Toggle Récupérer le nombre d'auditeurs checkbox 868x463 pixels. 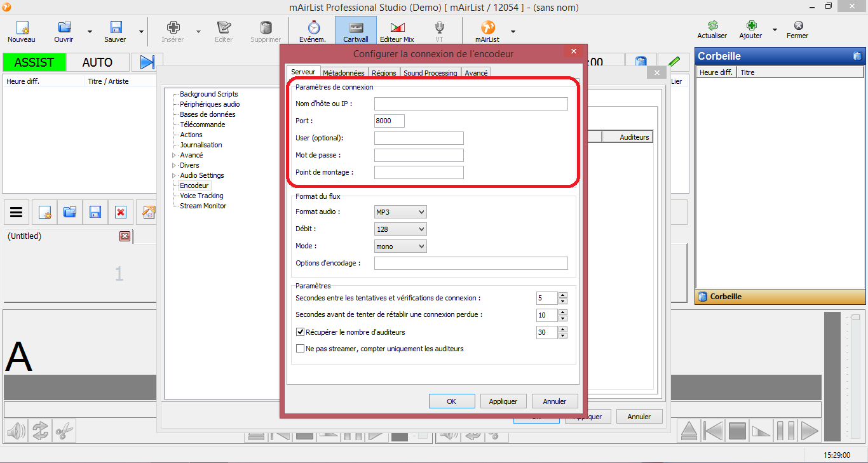tap(301, 332)
